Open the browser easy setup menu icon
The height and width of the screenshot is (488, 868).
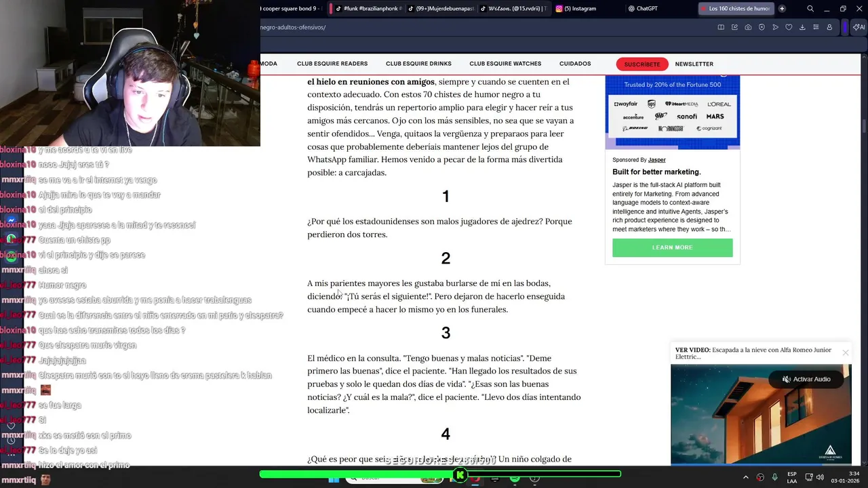tap(816, 27)
